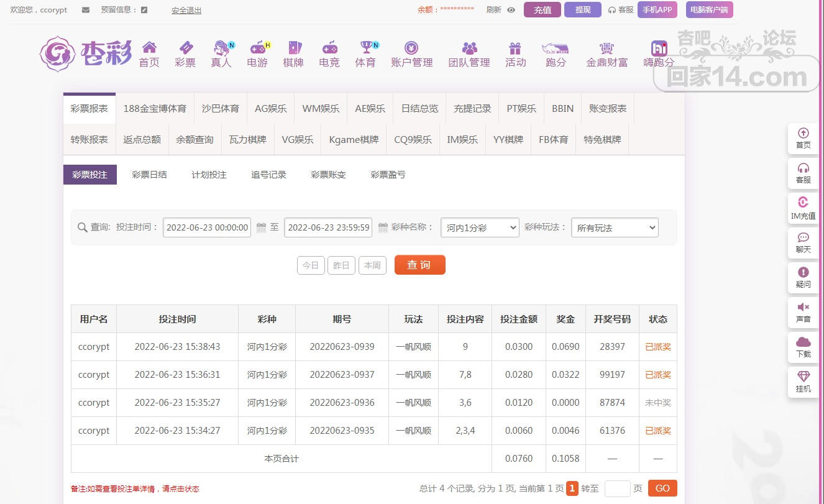This screenshot has height=504, width=824.
Task: Open the lottery ticket icon in navigation
Action: click(185, 48)
